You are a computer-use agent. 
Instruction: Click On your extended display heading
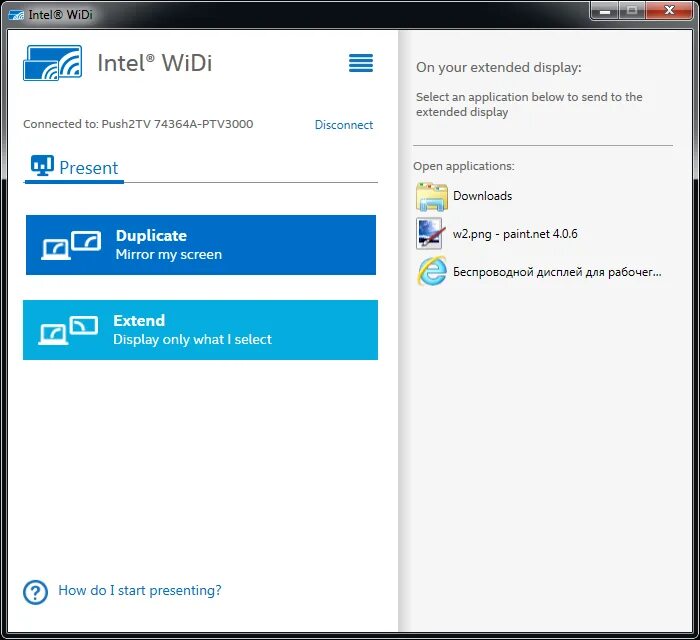click(x=499, y=67)
